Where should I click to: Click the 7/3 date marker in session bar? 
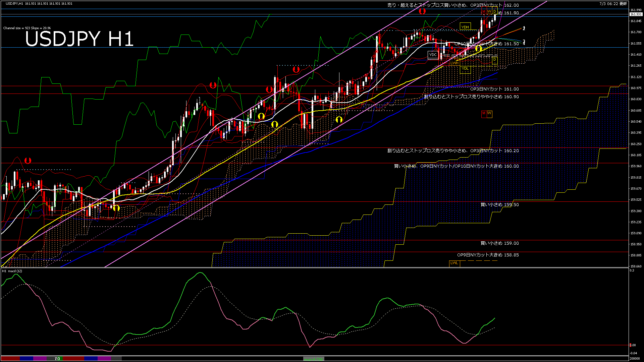point(57,359)
